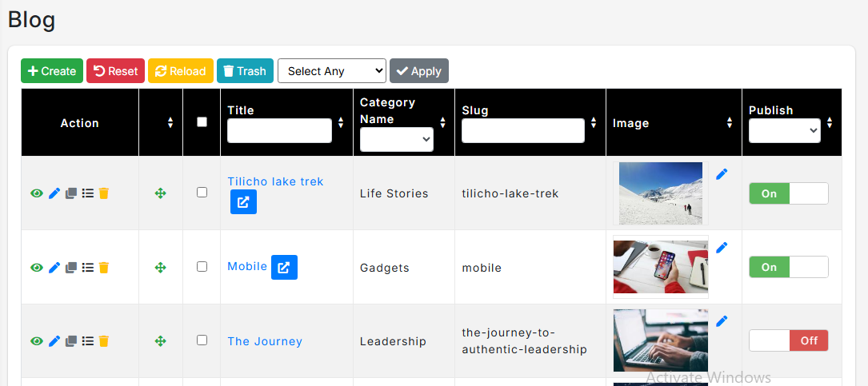Duplicate Tilicho lake trek with copy icon
This screenshot has height=386, width=868.
71,193
